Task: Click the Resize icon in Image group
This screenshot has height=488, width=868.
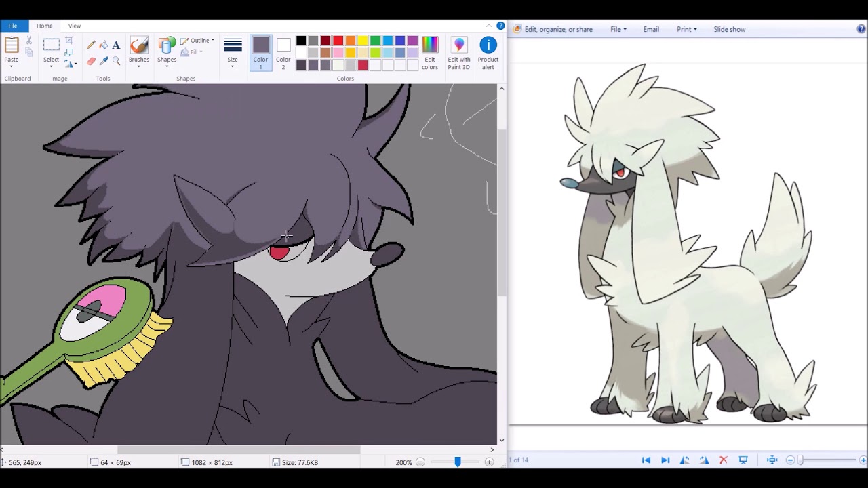Action: coord(69,52)
